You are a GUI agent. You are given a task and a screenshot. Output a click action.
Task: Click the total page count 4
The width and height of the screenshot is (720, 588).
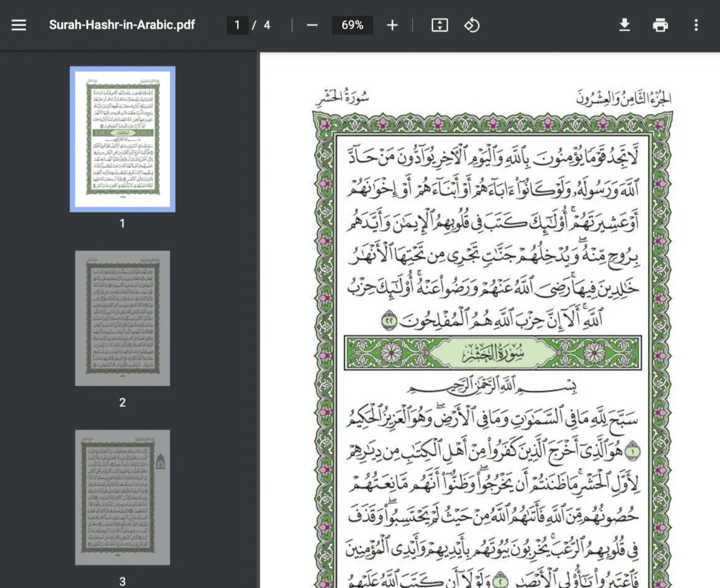click(266, 25)
